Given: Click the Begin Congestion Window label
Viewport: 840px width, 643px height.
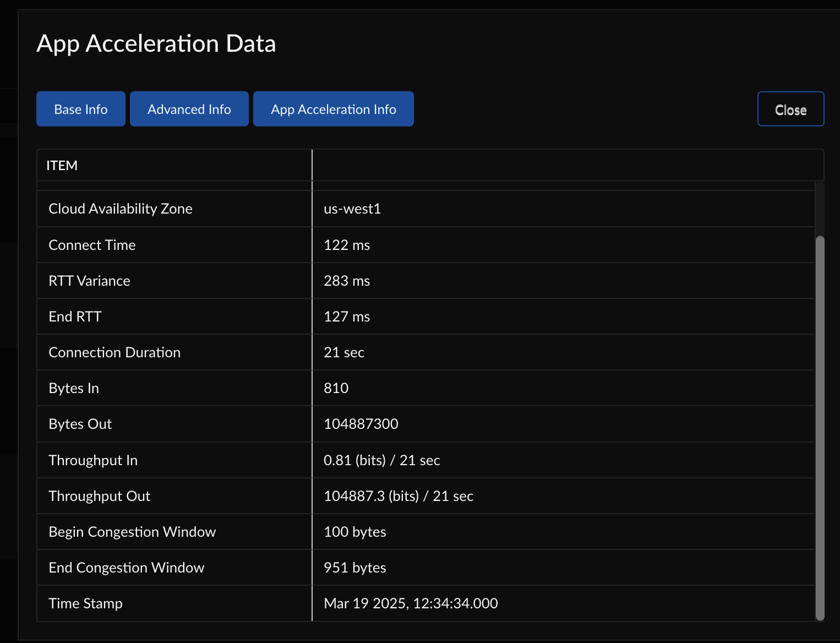Looking at the screenshot, I should point(132,532).
